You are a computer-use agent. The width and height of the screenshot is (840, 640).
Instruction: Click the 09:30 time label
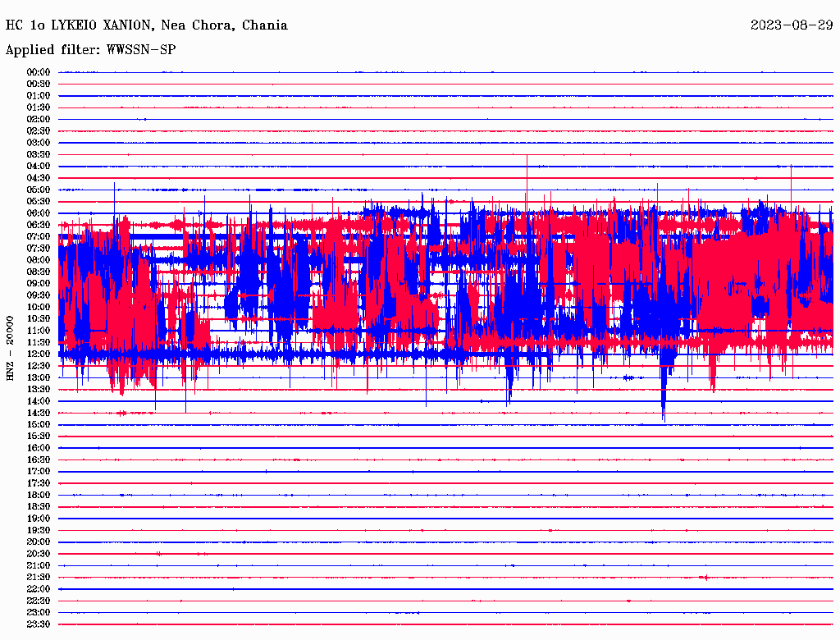pos(39,295)
